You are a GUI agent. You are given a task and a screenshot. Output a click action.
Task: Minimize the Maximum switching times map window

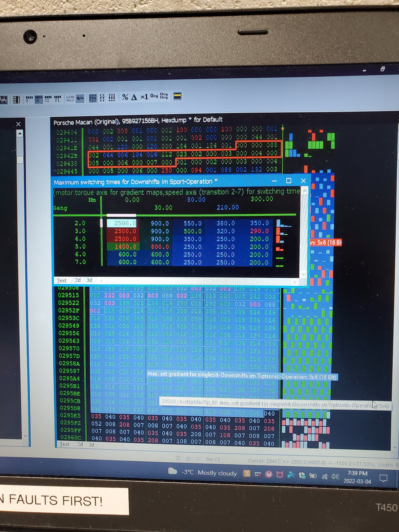point(274,181)
